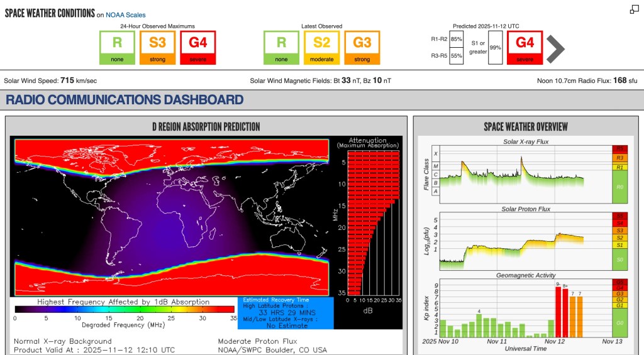Click the latest observed R none box
This screenshot has width=644, height=355.
[x=281, y=48]
